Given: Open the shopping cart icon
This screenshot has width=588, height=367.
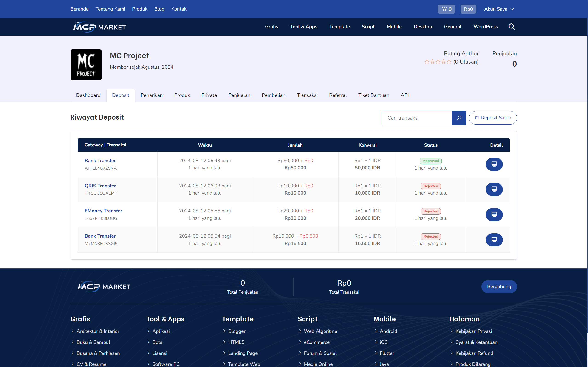Looking at the screenshot, I should click(446, 9).
